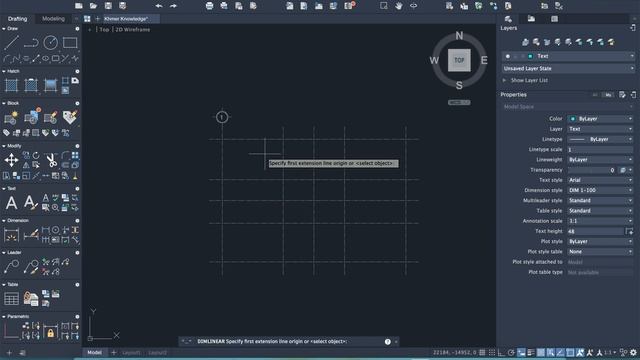Select the Single Line Text tool with pencil
Viewport: 640px width, 360px height.
point(30,202)
